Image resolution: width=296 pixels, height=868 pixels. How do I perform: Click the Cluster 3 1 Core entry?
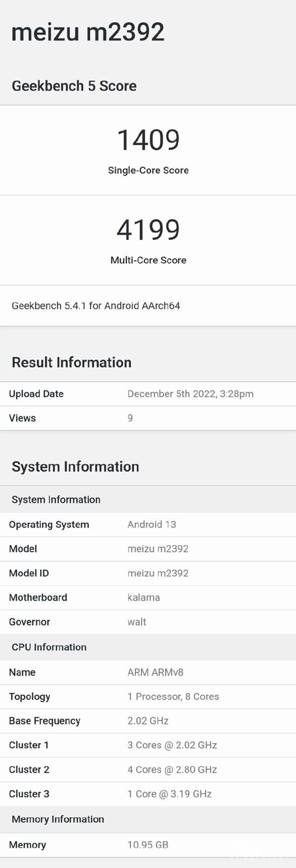pyautogui.click(x=148, y=794)
